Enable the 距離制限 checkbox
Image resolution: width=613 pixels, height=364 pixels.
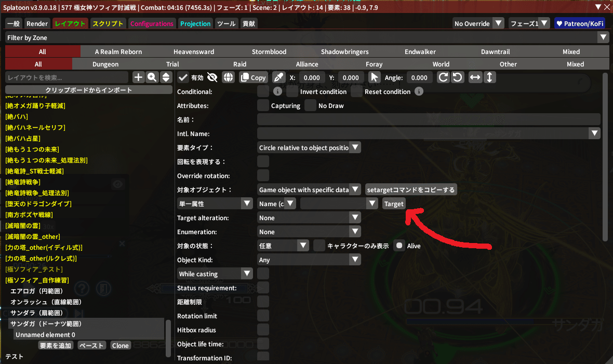click(263, 302)
